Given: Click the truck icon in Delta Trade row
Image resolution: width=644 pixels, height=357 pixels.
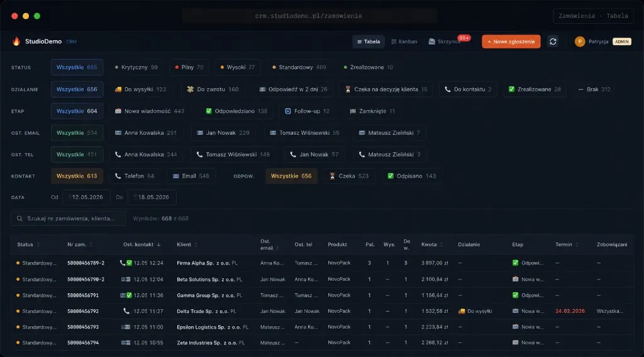Looking at the screenshot, I should pos(462,311).
